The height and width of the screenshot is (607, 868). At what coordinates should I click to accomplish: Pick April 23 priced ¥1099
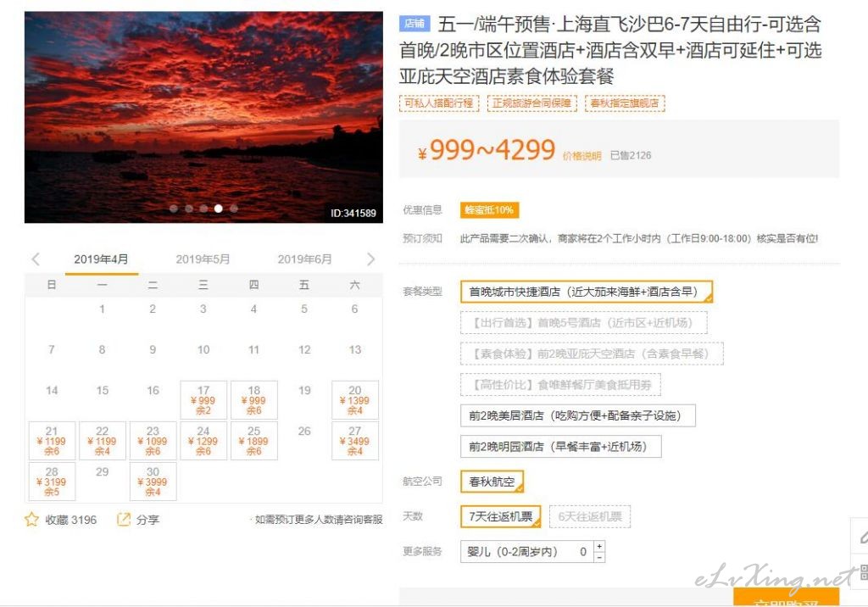(153, 441)
